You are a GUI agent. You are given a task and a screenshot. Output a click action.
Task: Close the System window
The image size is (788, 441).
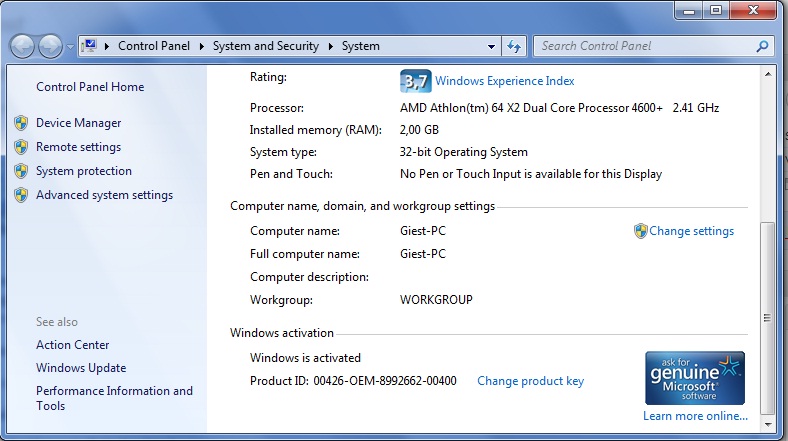tap(753, 11)
